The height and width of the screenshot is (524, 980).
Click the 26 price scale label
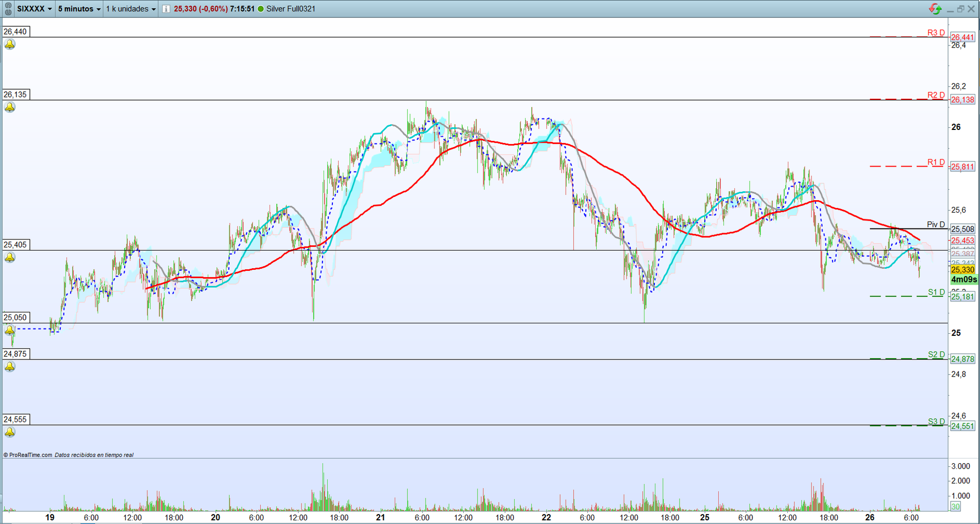click(956, 127)
